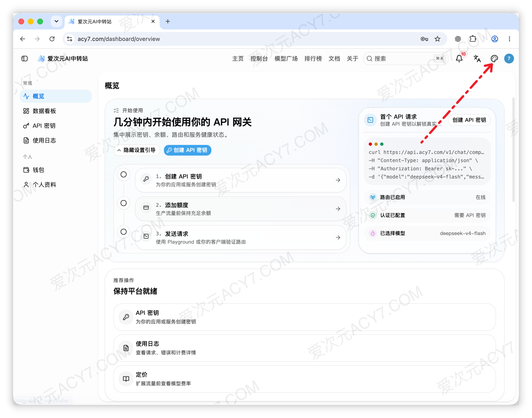Open 钱包 in the sidebar
Image resolution: width=532 pixels, height=418 pixels.
pyautogui.click(x=56, y=170)
